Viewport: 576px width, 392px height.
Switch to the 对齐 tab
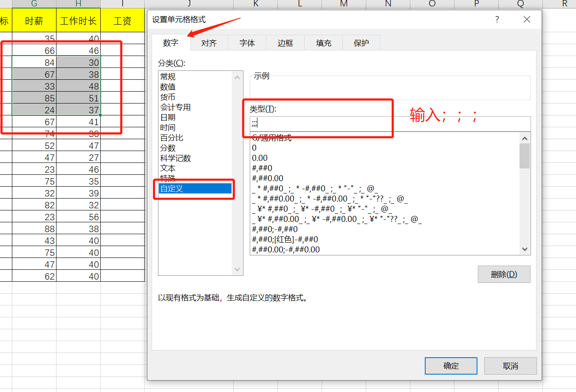209,42
